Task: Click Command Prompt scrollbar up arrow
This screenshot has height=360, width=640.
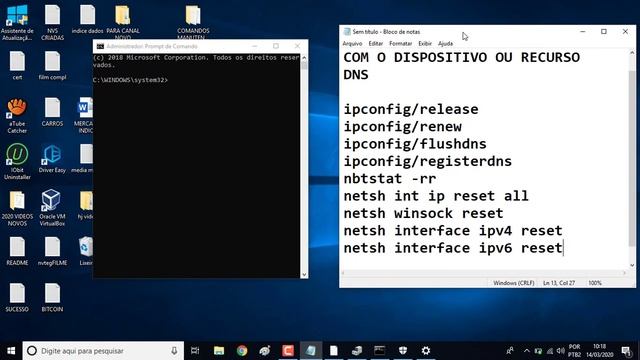Action: click(304, 58)
